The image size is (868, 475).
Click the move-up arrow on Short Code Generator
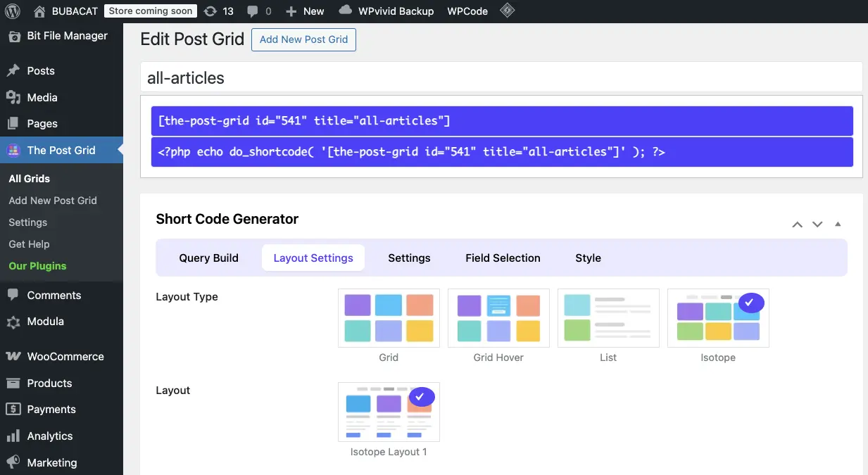click(797, 224)
